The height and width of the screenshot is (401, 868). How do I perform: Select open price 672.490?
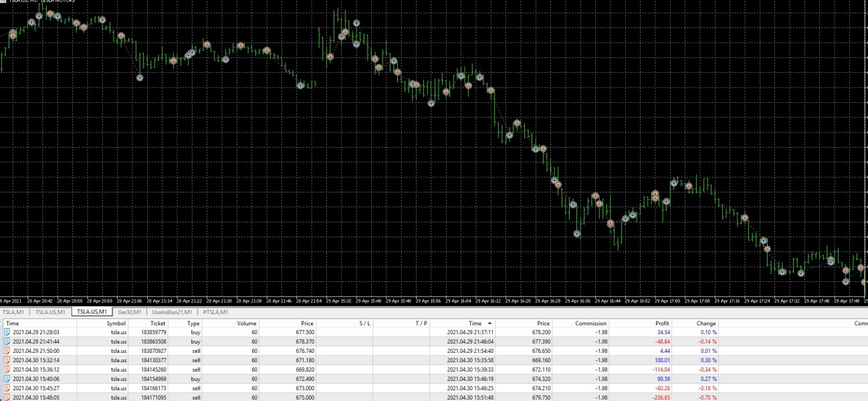304,378
